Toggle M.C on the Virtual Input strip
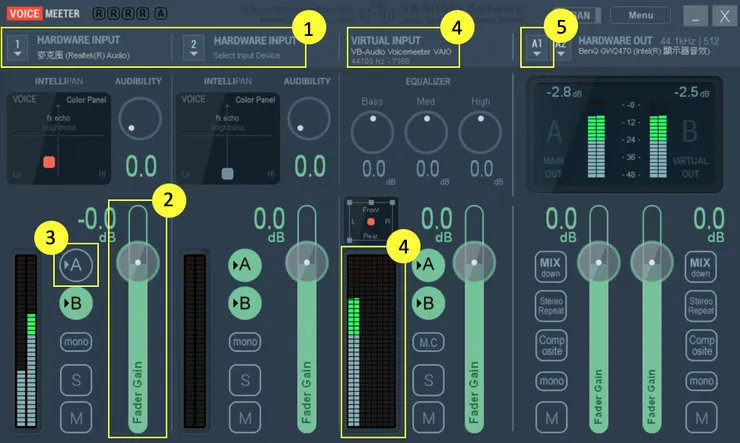The width and height of the screenshot is (740, 443). pyautogui.click(x=428, y=343)
